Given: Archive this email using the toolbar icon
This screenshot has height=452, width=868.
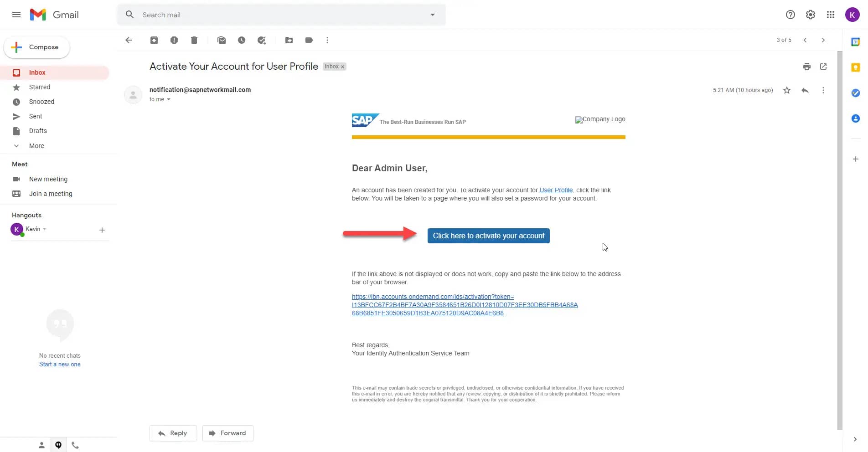Looking at the screenshot, I should coord(154,40).
